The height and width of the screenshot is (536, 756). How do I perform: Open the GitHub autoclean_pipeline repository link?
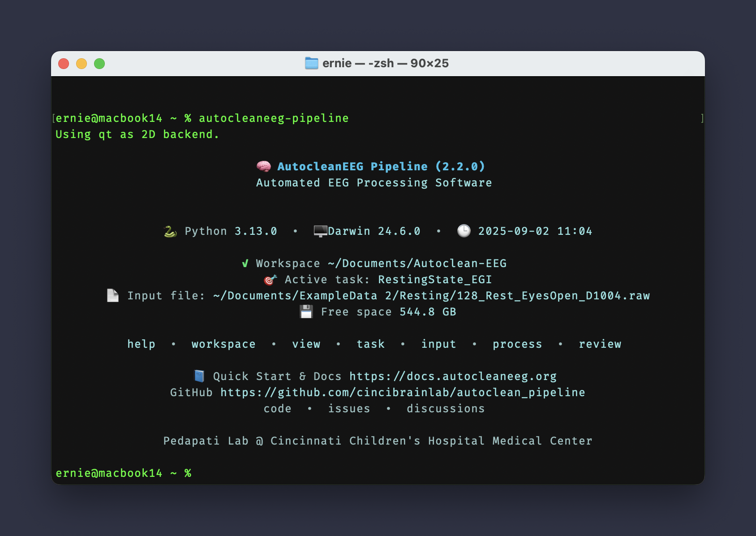click(x=403, y=393)
